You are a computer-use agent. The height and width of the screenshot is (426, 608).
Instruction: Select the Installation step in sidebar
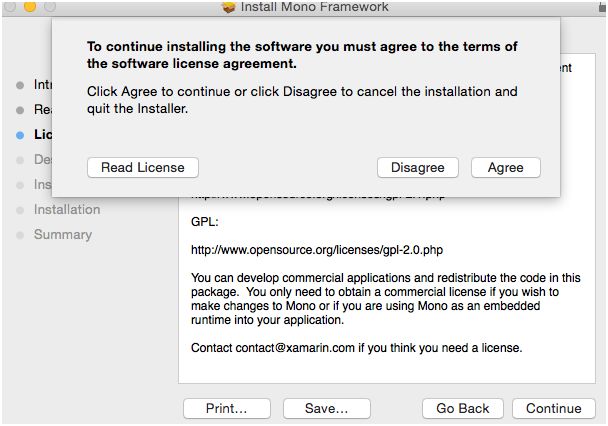[67, 209]
